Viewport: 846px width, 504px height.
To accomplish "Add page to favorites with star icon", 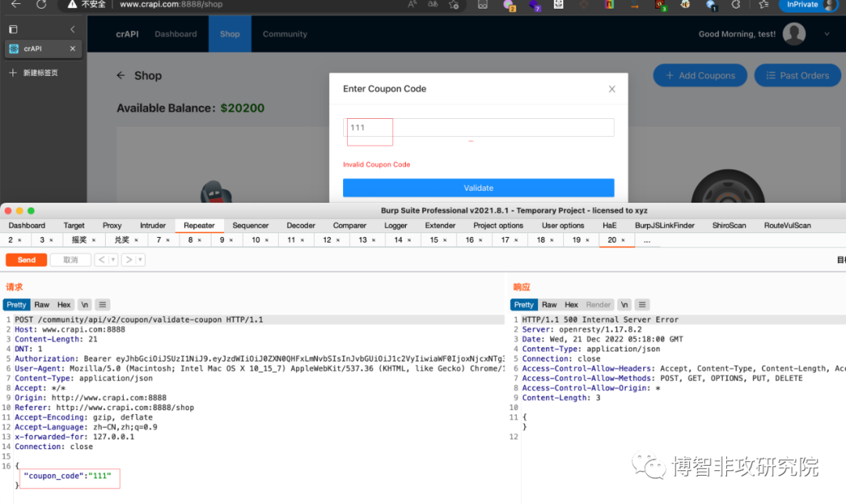I will 454,5.
